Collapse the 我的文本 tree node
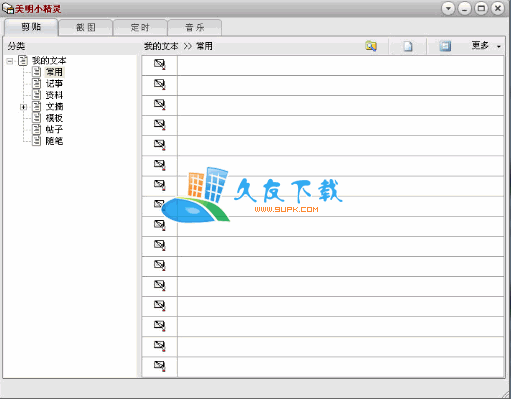511x399 pixels. (10, 61)
